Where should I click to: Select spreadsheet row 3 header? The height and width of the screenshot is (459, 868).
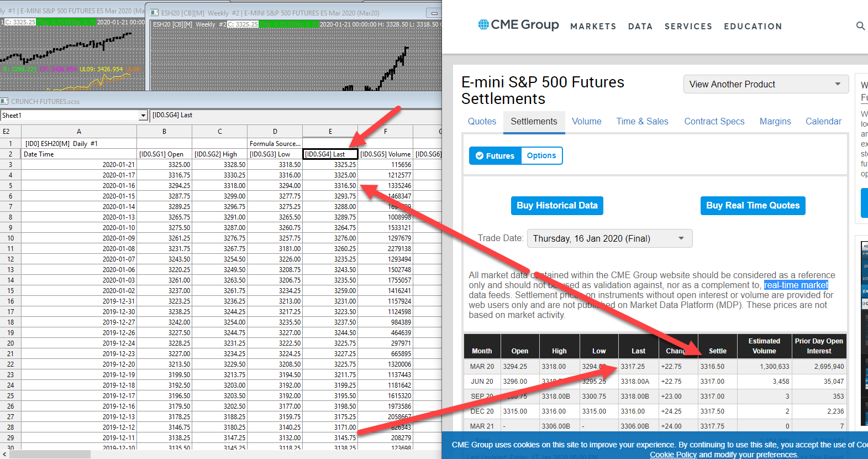[10, 165]
